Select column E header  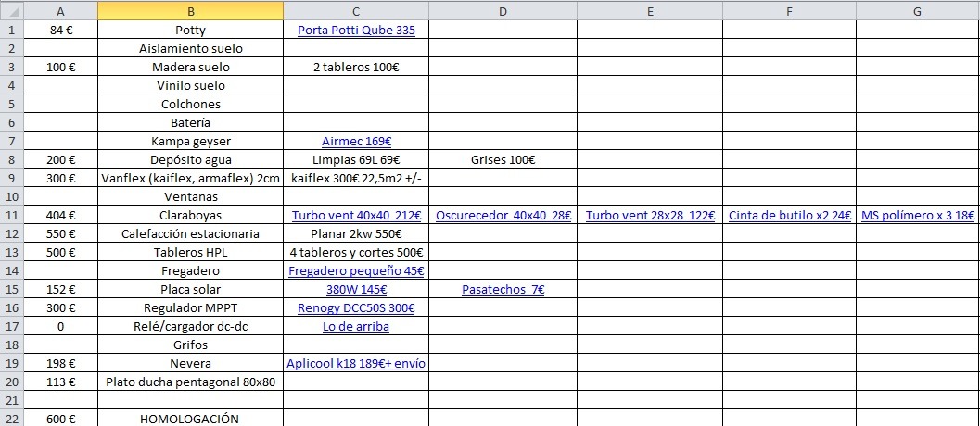coord(650,10)
